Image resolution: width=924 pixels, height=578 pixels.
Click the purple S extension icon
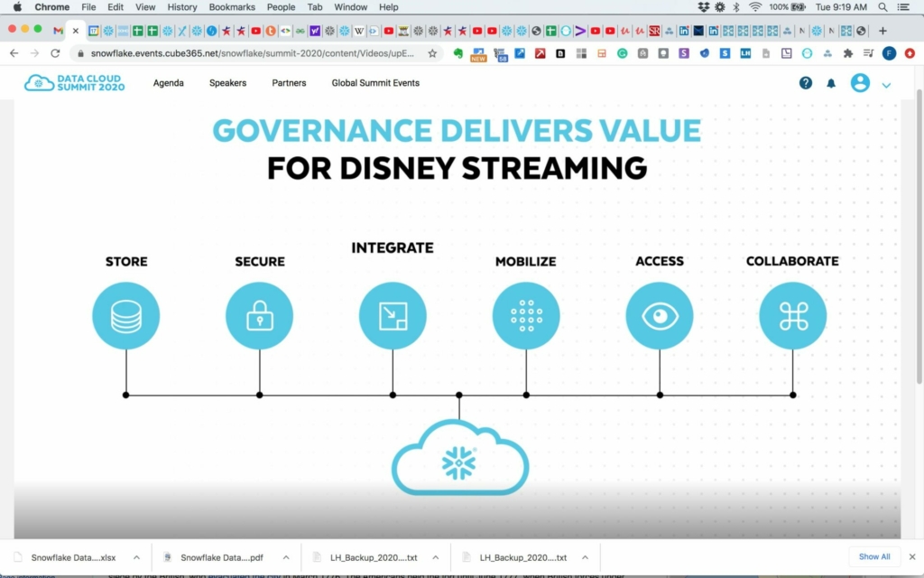684,53
